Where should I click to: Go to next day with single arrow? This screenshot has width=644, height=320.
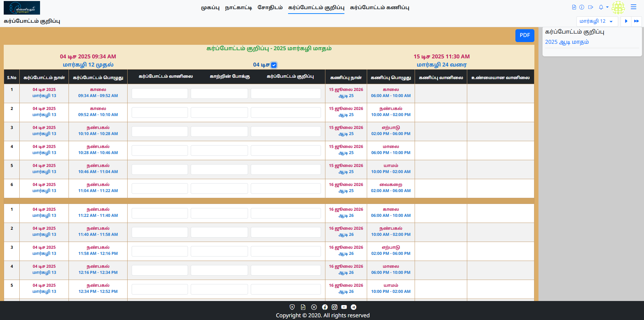[x=626, y=21]
